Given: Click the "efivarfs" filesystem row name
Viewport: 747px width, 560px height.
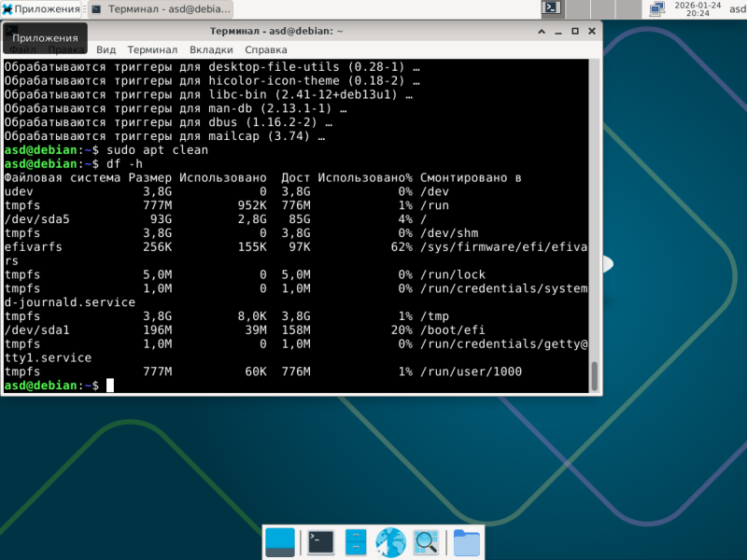Looking at the screenshot, I should coord(33,247).
